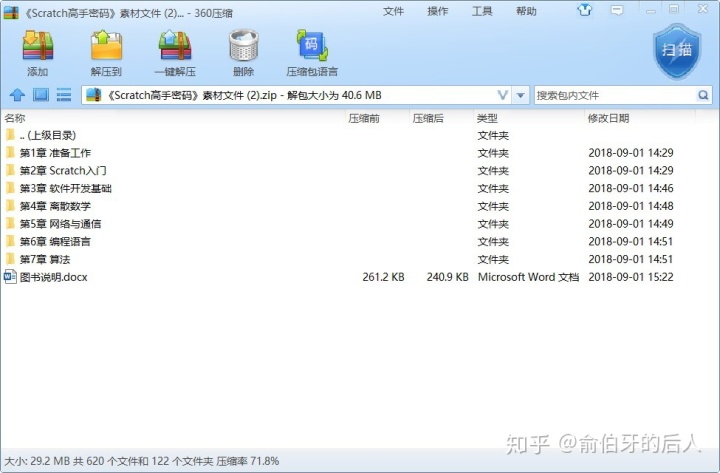
Task: Open the 操作 menu
Action: point(438,11)
